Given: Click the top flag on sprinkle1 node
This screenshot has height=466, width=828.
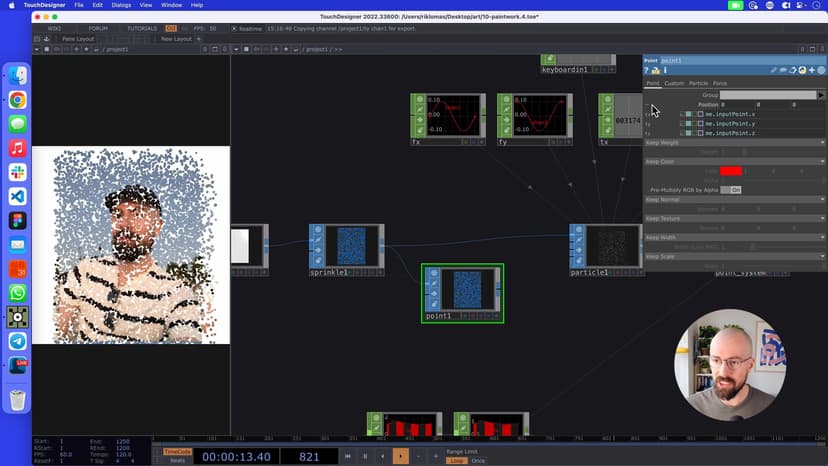Looking at the screenshot, I should coord(318,230).
